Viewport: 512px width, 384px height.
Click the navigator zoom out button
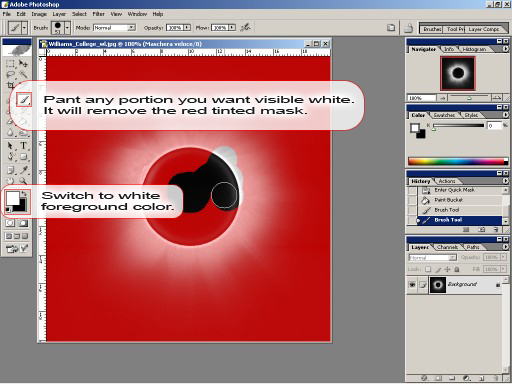443,98
